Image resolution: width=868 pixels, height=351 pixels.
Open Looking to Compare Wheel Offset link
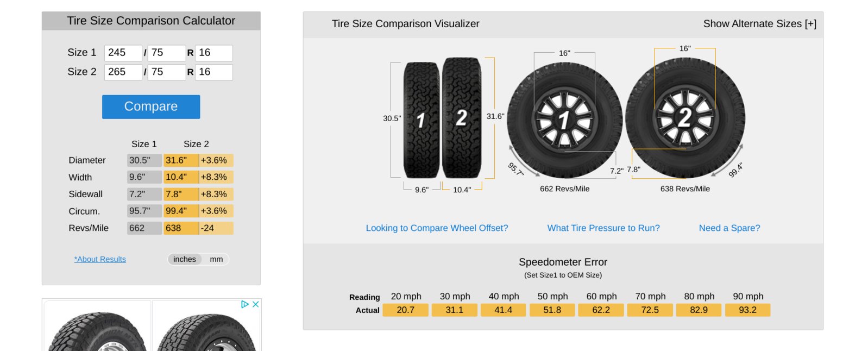437,228
